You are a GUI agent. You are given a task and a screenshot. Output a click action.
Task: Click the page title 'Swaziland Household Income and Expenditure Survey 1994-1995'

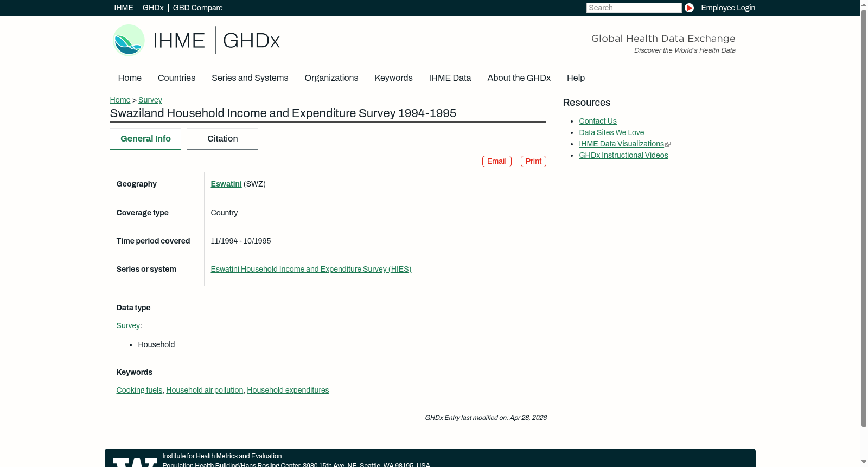click(x=283, y=113)
